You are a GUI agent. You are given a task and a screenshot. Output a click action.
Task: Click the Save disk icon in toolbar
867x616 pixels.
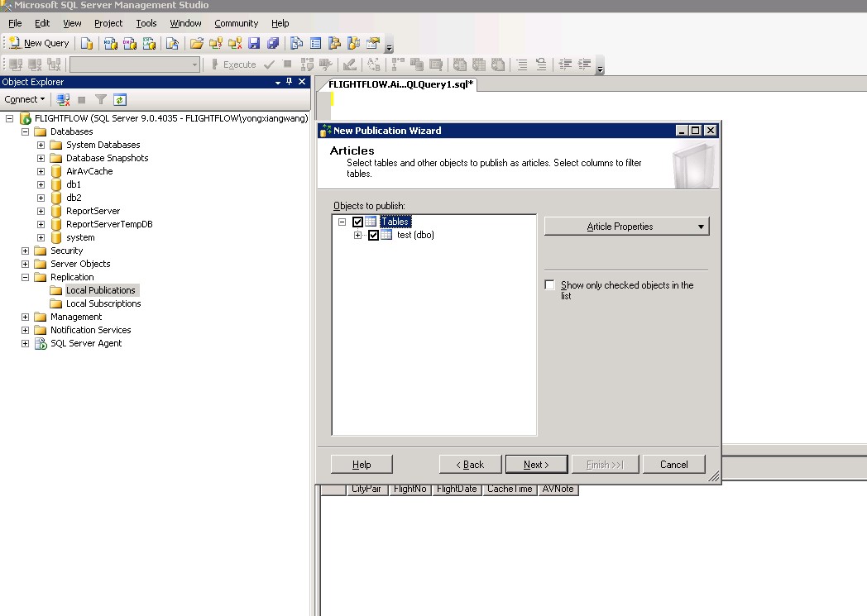(254, 43)
